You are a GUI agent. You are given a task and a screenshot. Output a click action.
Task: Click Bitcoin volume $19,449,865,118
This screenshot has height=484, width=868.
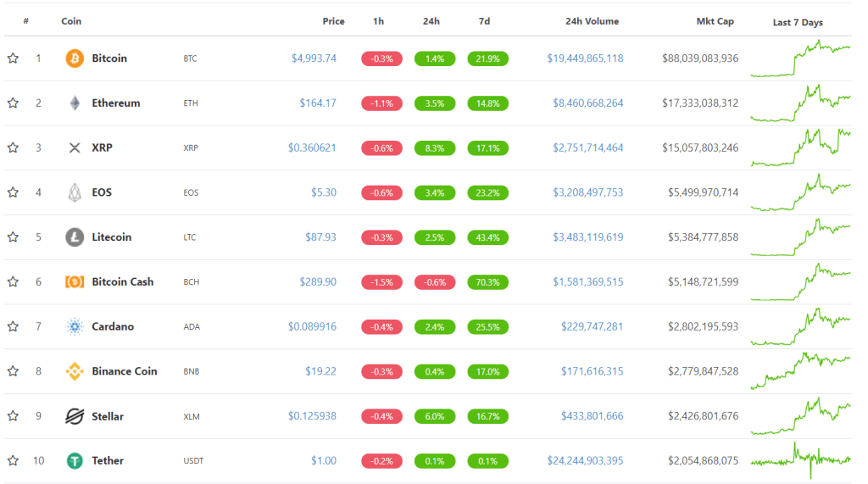coord(585,58)
